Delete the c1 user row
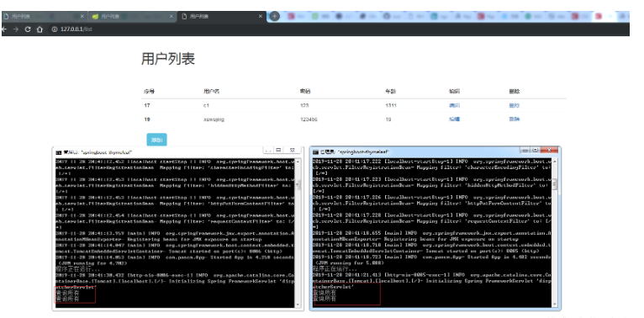644x318 pixels. click(x=514, y=106)
